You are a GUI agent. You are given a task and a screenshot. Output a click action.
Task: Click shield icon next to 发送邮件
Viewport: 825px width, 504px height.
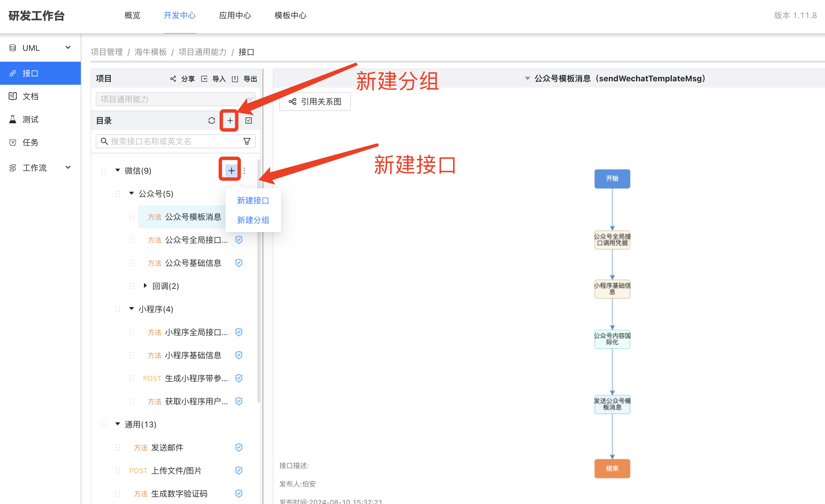pyautogui.click(x=239, y=447)
